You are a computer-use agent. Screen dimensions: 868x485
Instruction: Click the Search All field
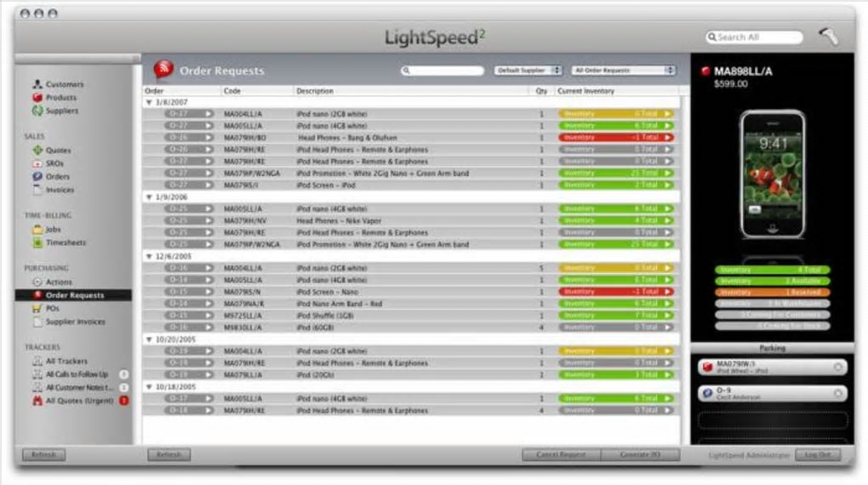tap(755, 37)
